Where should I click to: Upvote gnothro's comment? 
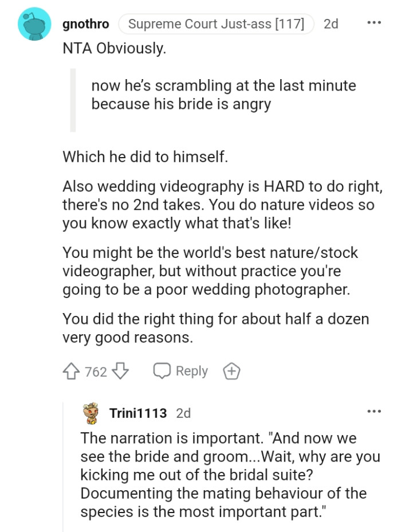(71, 371)
